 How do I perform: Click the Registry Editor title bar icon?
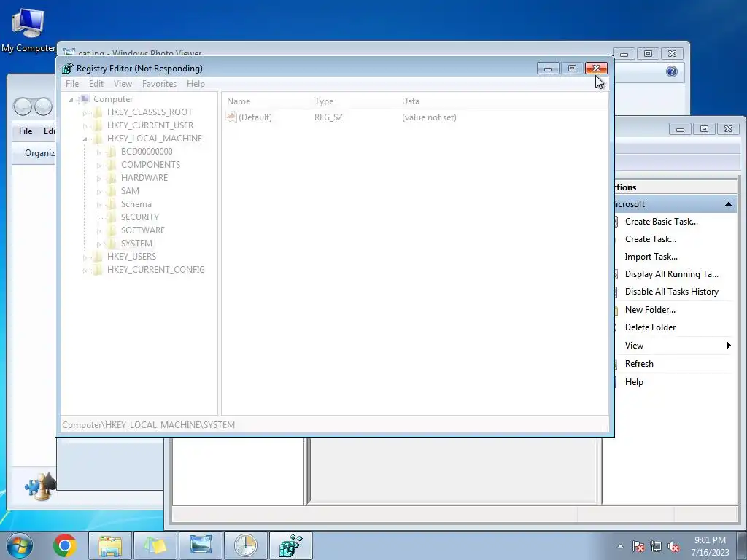68,69
